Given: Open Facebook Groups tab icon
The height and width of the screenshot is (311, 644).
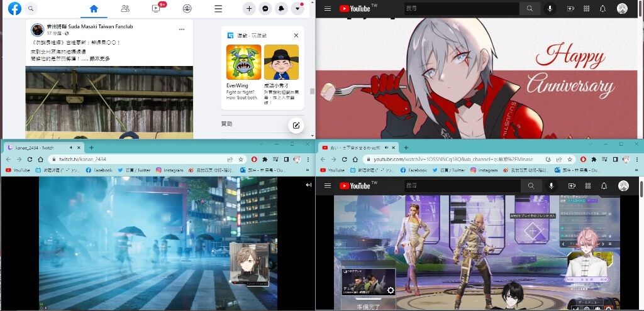Looking at the screenshot, I should point(187,8).
